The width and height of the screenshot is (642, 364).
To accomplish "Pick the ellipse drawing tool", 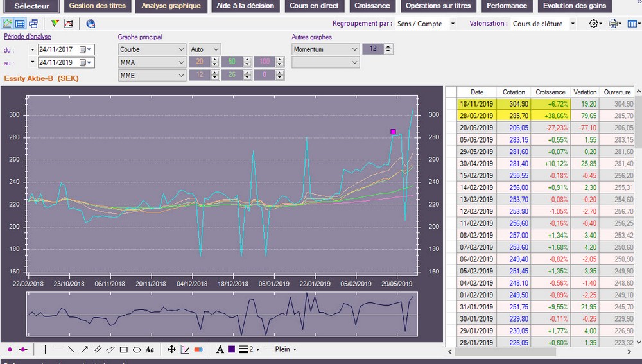I will point(136,350).
